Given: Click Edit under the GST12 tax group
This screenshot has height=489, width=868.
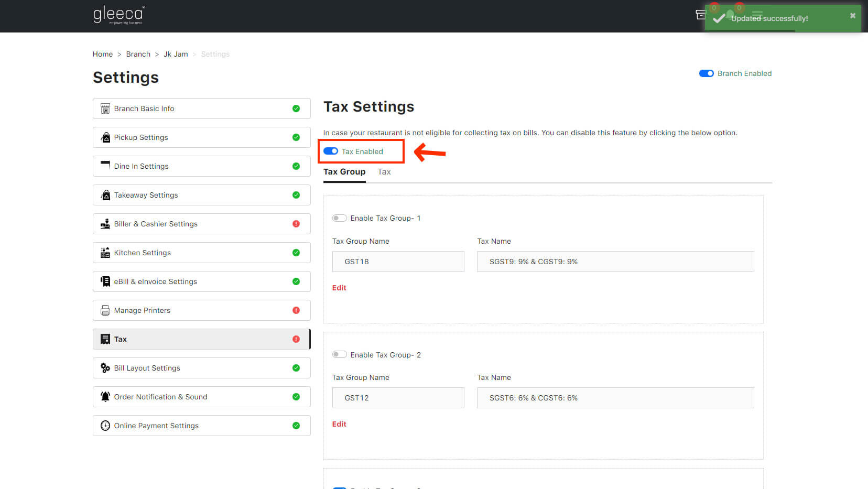Looking at the screenshot, I should click(339, 424).
